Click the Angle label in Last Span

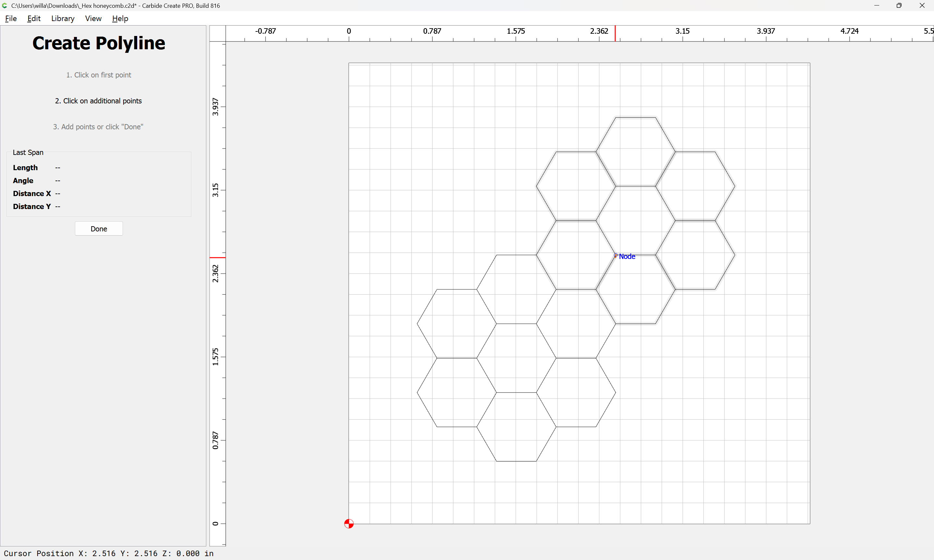coord(23,181)
